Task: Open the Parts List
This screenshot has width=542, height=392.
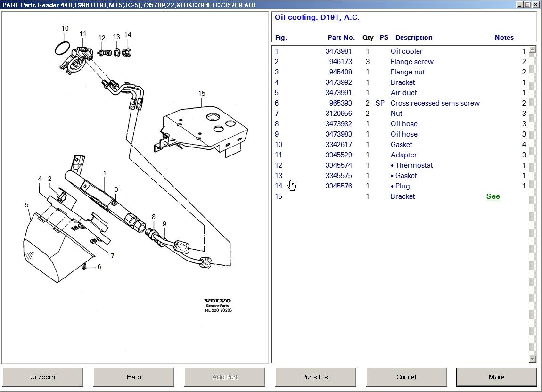Action: pos(316,377)
